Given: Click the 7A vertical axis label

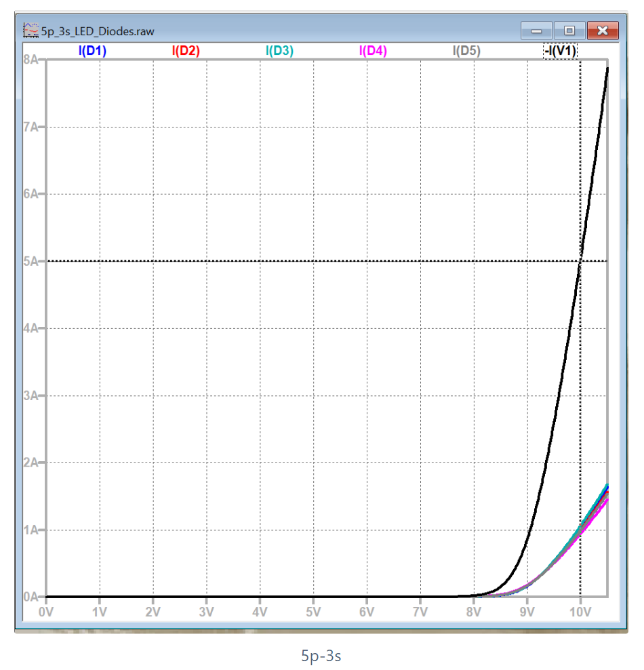Looking at the screenshot, I should (31, 127).
